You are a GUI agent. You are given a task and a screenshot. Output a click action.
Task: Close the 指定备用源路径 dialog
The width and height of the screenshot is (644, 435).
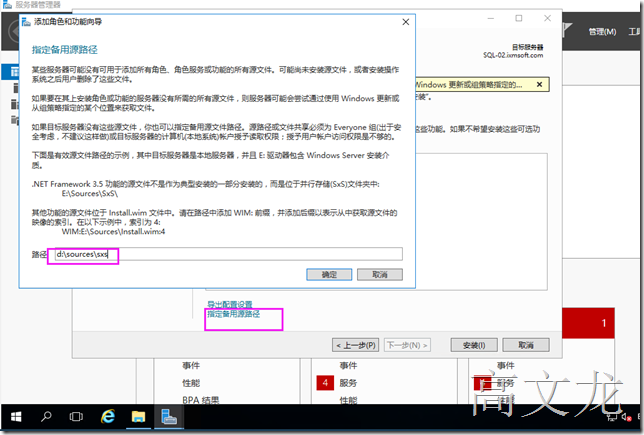coord(406,22)
